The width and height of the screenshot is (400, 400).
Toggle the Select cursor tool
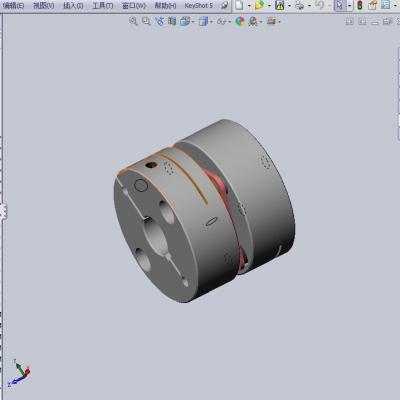pyautogui.click(x=340, y=5)
